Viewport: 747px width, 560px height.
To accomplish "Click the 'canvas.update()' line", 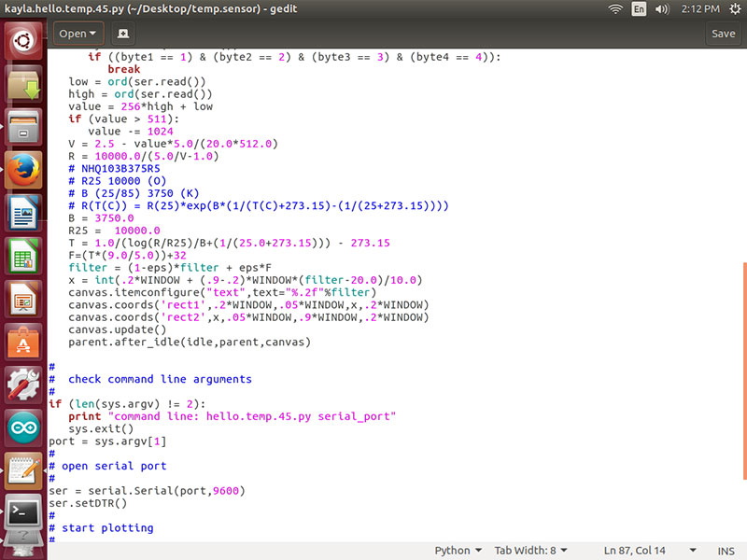I will [118, 329].
